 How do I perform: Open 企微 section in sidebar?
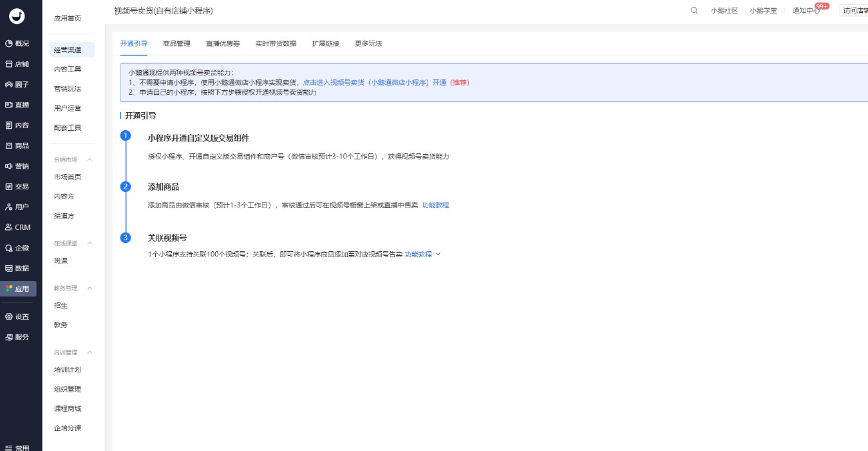18,248
